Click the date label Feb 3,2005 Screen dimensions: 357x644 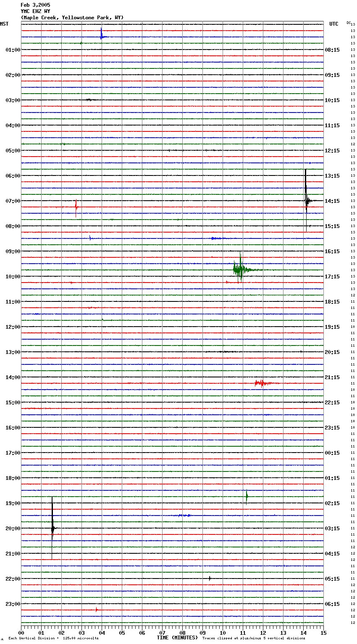pyautogui.click(x=35, y=5)
